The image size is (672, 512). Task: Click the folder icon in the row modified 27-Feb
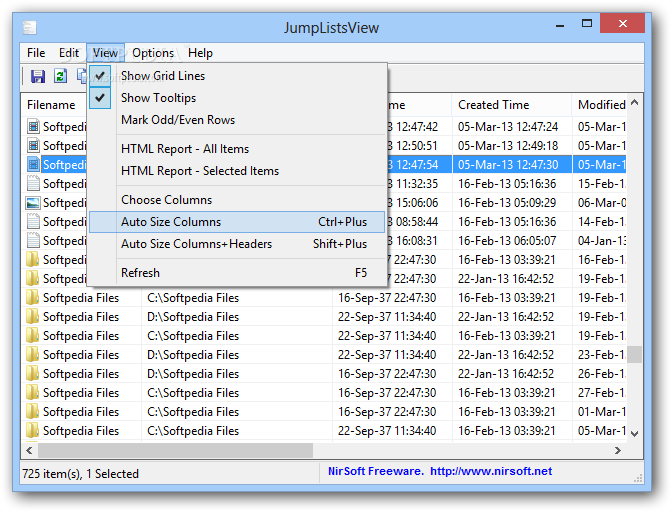pyautogui.click(x=33, y=392)
